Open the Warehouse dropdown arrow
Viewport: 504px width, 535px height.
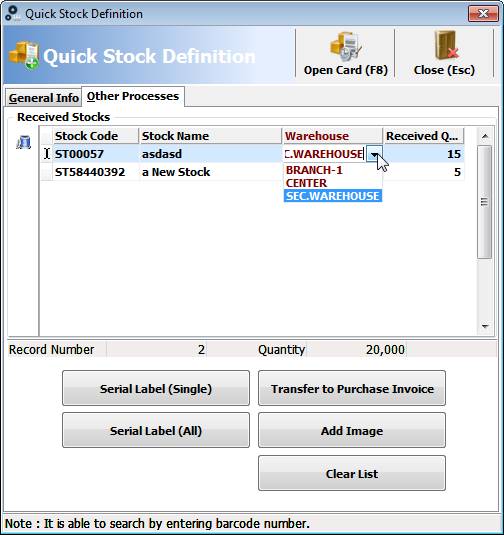pos(374,154)
